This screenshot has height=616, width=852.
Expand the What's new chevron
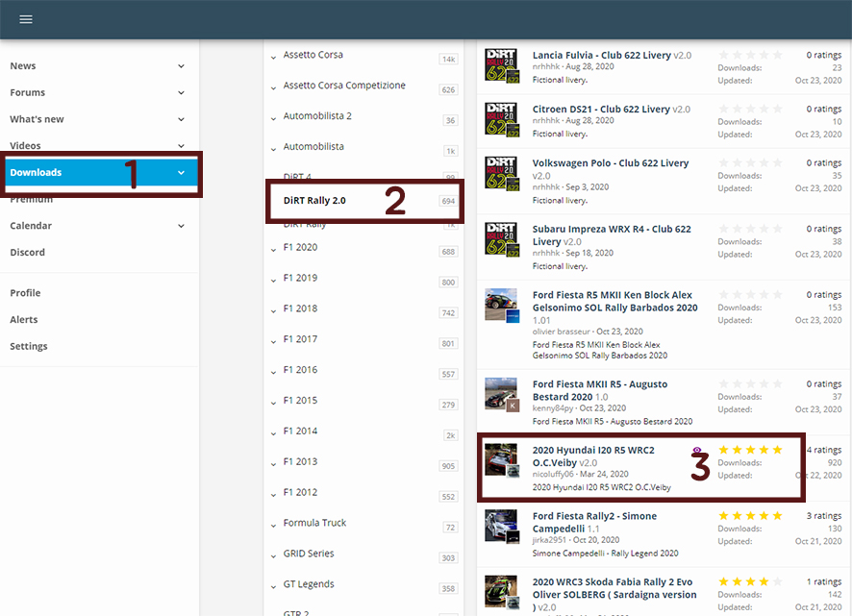181,119
